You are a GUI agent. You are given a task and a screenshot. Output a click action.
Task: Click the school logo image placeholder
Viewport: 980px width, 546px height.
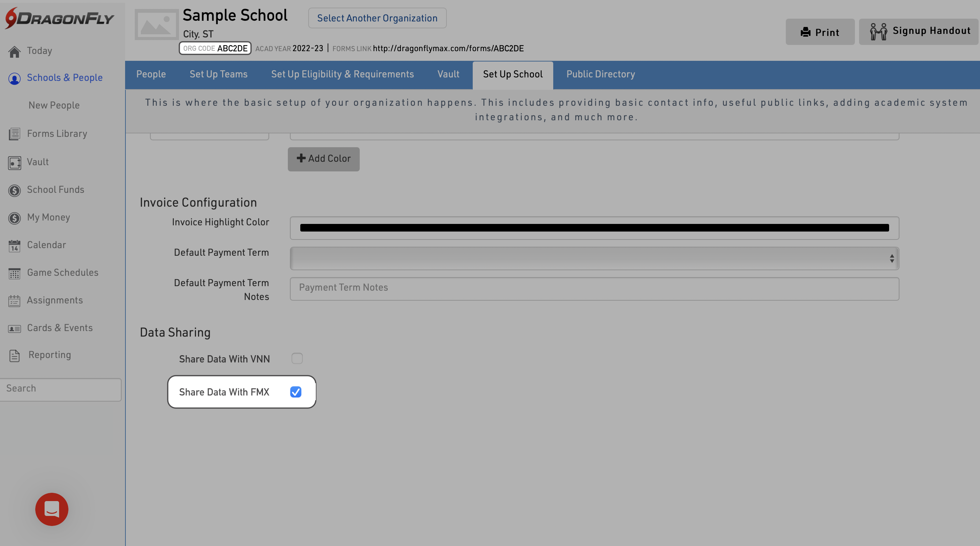pos(156,24)
